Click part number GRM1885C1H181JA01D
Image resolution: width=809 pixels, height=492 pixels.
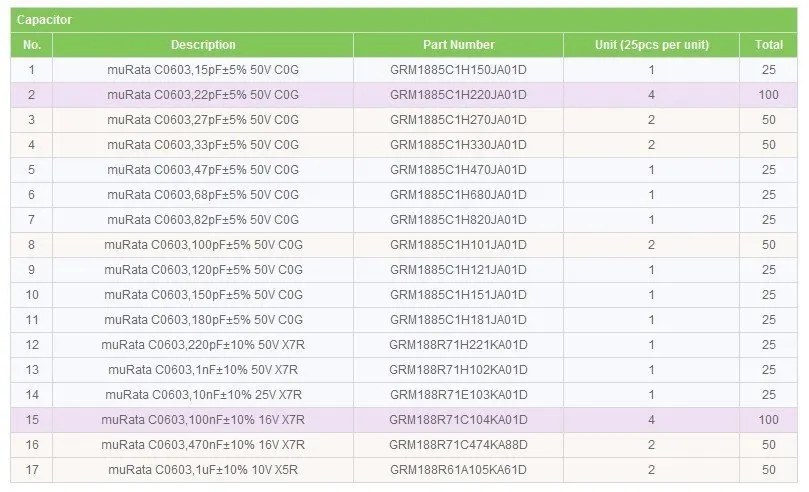pyautogui.click(x=458, y=320)
